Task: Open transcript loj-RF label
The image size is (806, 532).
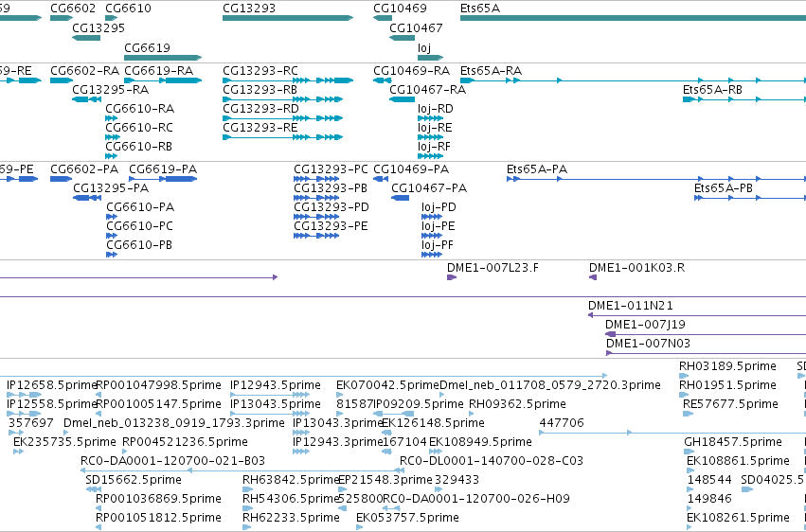Action: click(x=435, y=147)
